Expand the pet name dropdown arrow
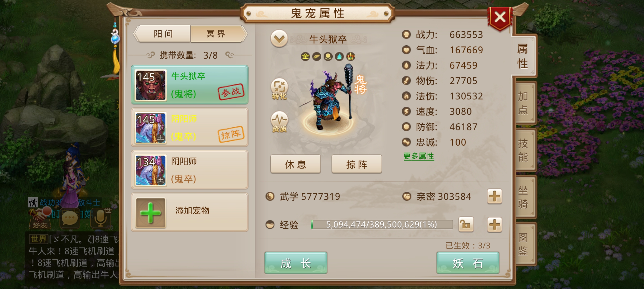This screenshot has width=644, height=289. 279,39
